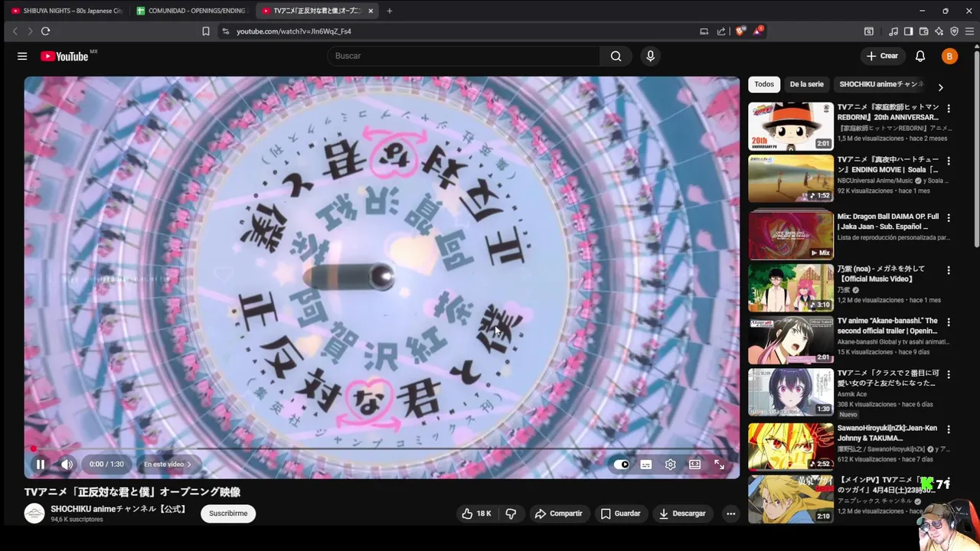
Task: Click the address bar URL
Action: [294, 31]
